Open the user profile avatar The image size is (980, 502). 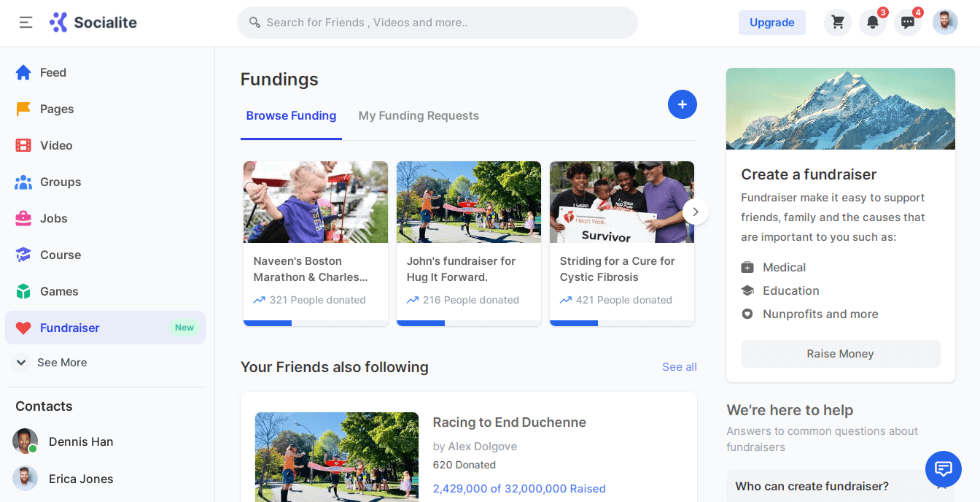pos(946,23)
